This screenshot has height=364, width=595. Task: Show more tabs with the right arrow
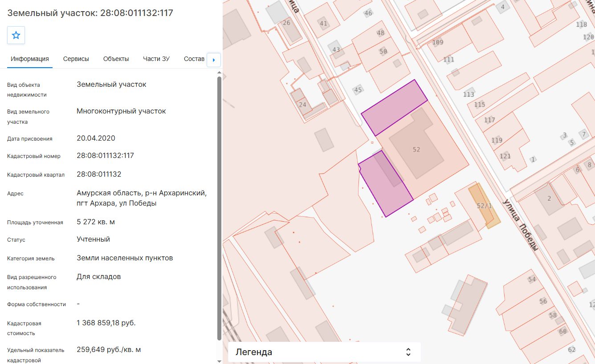(214, 60)
